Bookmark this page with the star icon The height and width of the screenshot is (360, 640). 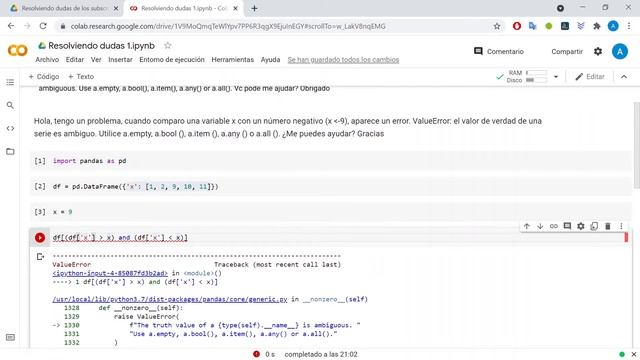[497, 26]
